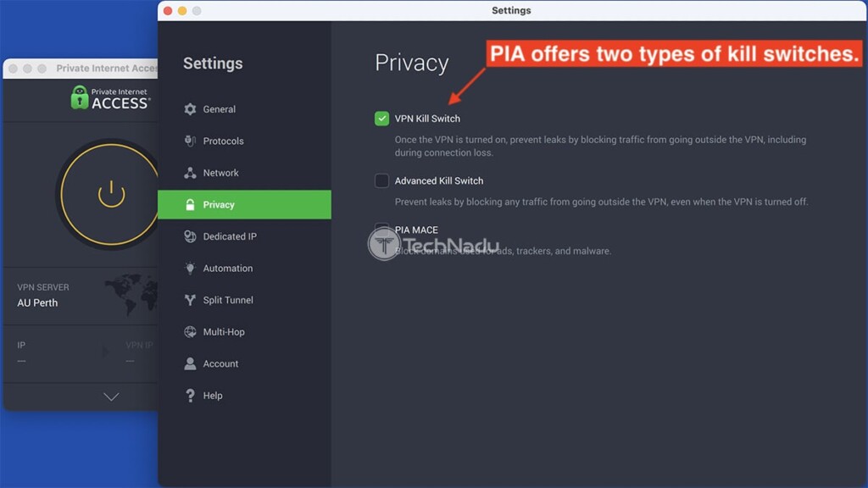The image size is (868, 488).
Task: Select the Privacy tab label
Action: coord(219,205)
